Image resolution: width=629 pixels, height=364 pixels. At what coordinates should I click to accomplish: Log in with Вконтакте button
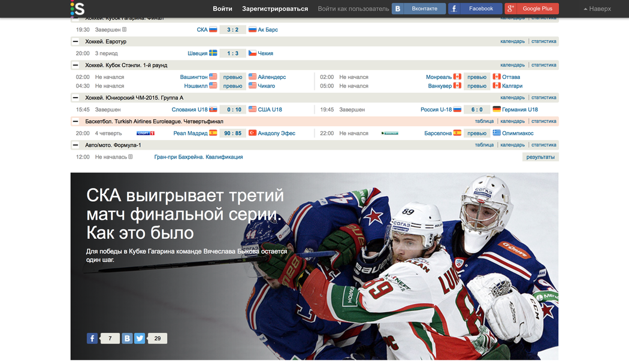[x=419, y=8]
